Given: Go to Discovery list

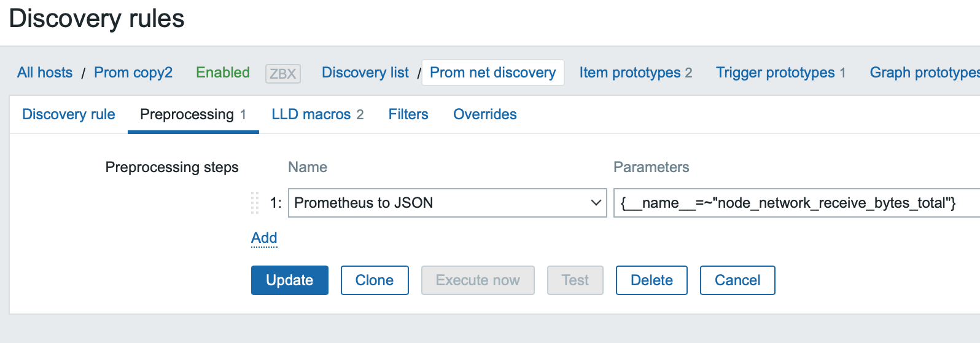Looking at the screenshot, I should [365, 73].
